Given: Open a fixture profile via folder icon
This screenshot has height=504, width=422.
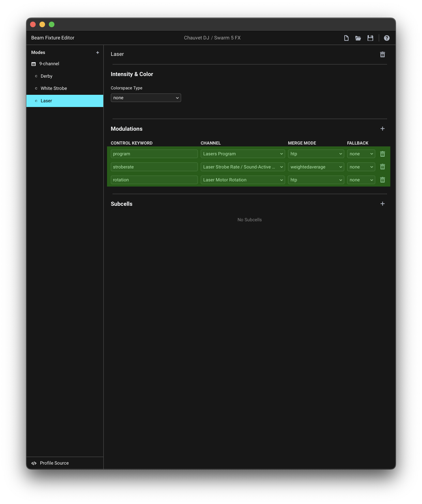Looking at the screenshot, I should tap(358, 38).
